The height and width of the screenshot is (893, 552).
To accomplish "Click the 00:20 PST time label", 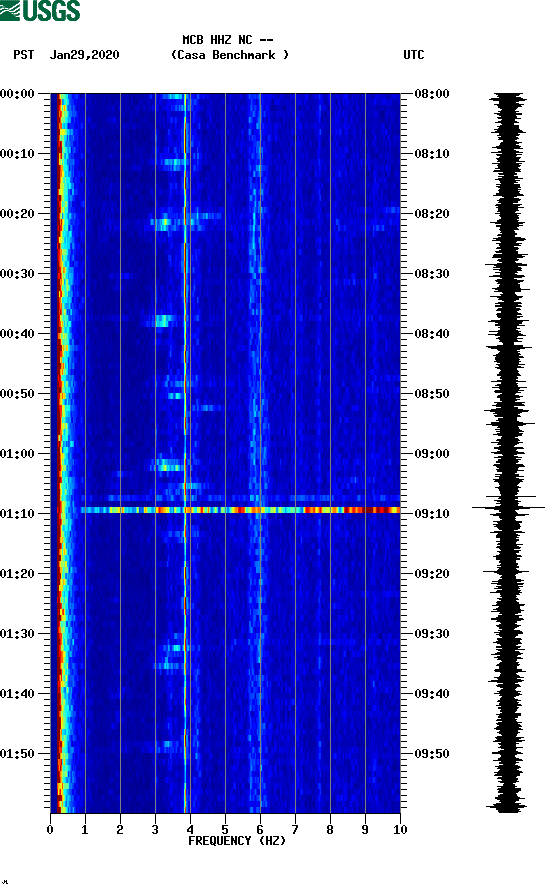I will click(x=17, y=214).
